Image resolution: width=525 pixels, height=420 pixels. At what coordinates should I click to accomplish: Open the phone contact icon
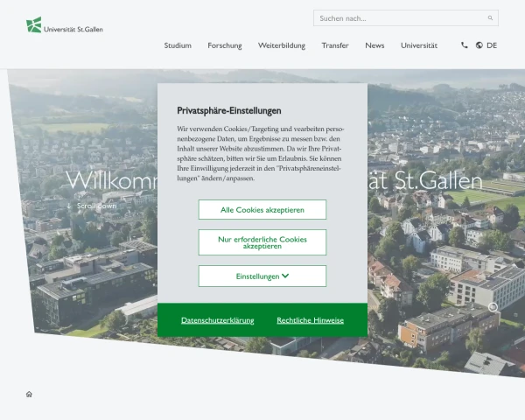point(465,45)
